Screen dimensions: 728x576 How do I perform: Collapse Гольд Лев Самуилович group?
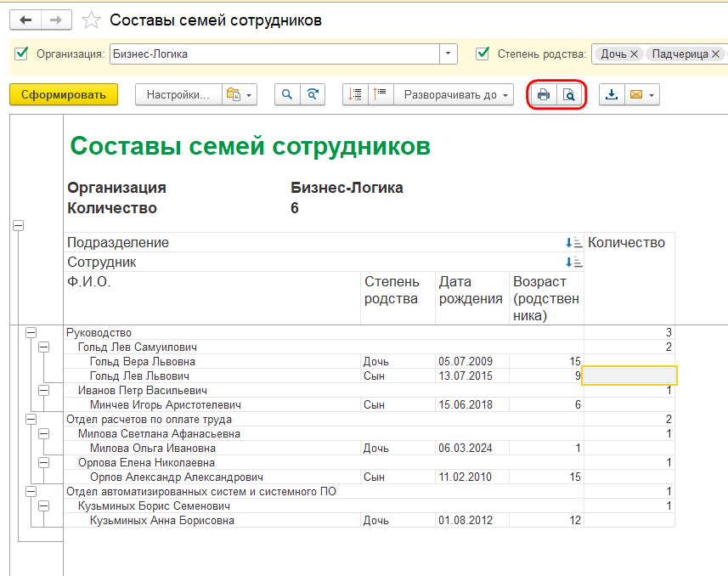(x=43, y=347)
